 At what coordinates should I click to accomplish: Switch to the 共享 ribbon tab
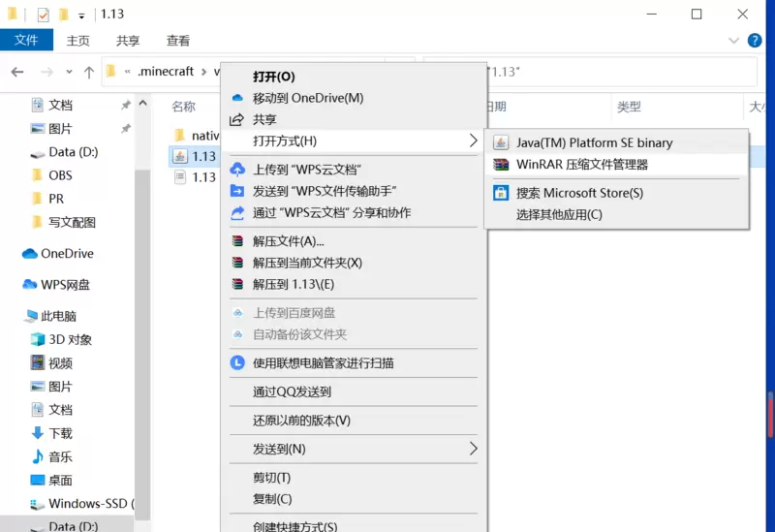(x=128, y=41)
